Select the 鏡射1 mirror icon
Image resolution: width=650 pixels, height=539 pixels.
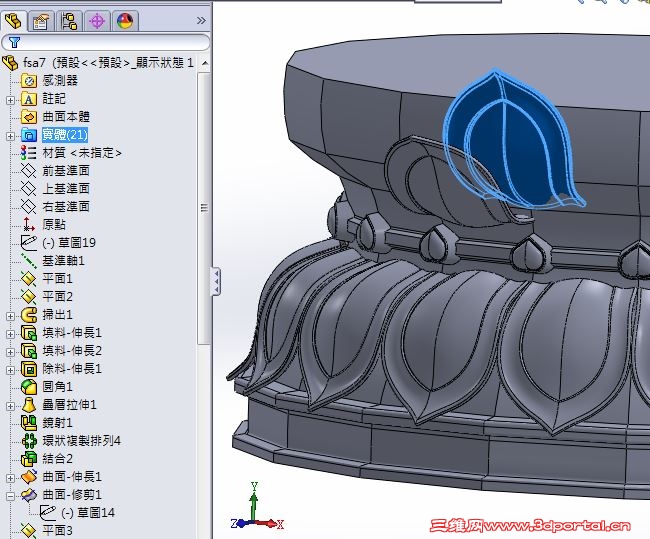click(29, 422)
